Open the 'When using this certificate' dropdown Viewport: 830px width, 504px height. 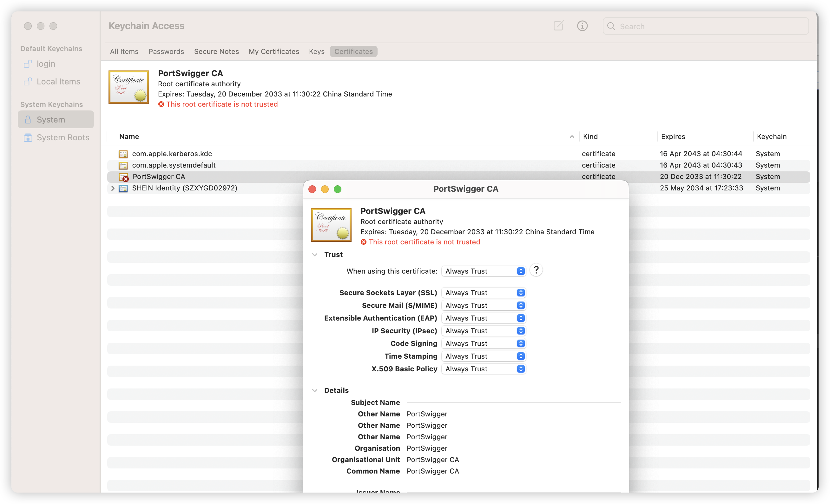pyautogui.click(x=484, y=271)
